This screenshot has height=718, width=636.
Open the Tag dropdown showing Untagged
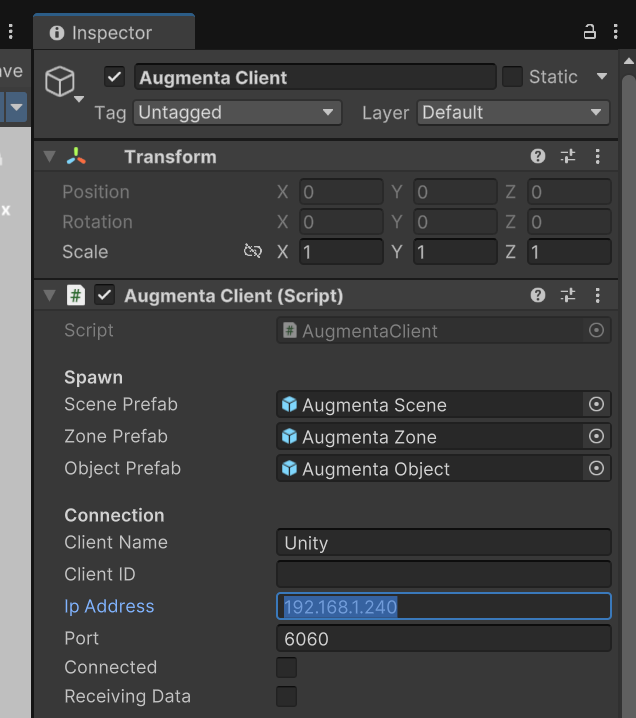237,113
